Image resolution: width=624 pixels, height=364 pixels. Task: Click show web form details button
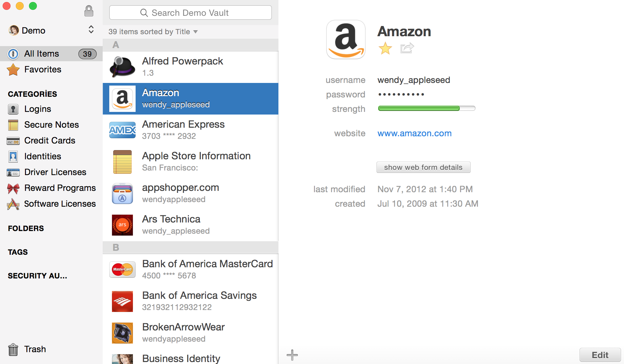click(423, 167)
